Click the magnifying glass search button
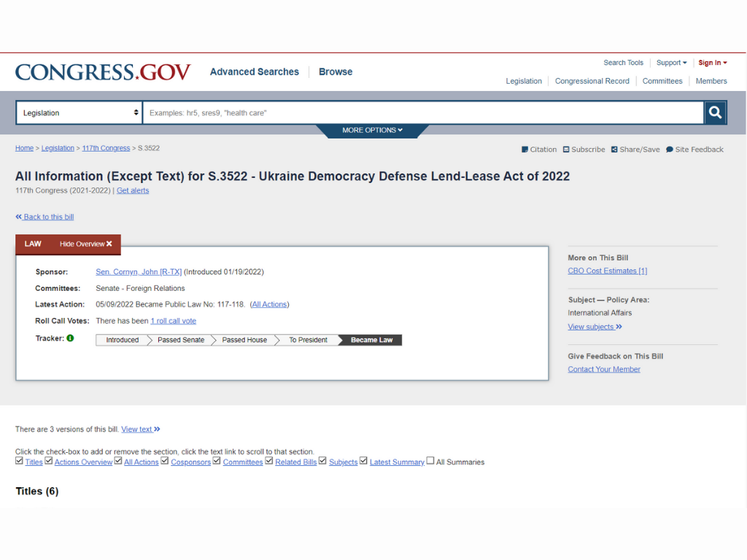Image resolution: width=747 pixels, height=560 pixels. coord(715,113)
